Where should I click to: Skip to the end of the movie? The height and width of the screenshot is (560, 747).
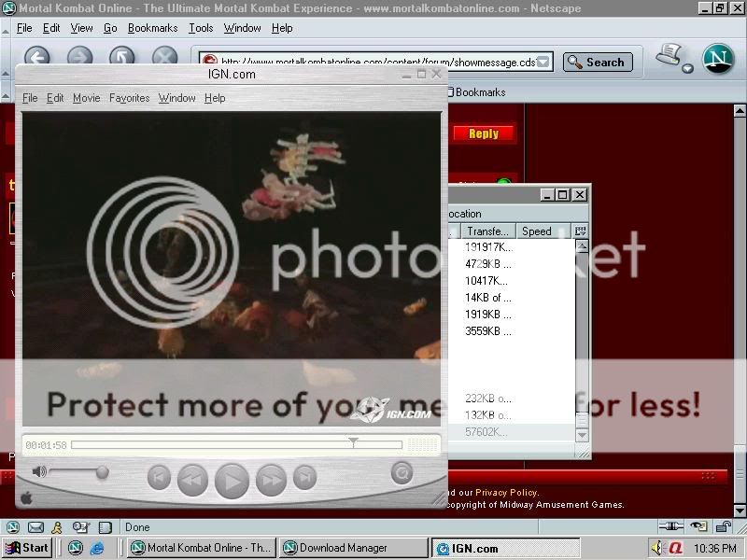tap(304, 478)
